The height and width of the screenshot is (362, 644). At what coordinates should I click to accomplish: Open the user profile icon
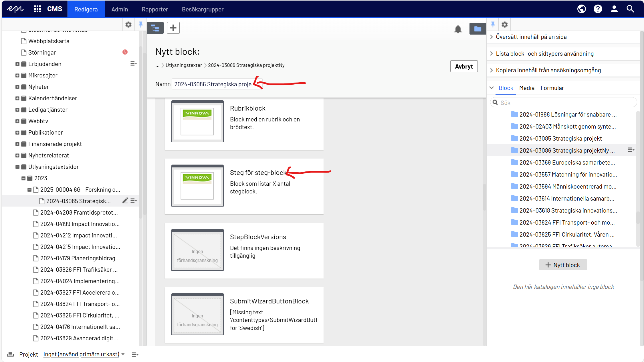pos(614,9)
